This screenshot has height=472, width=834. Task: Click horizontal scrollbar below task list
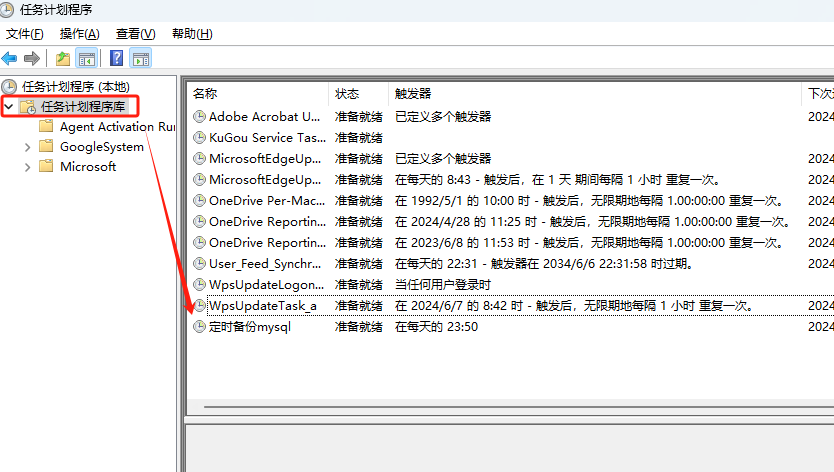(519, 407)
